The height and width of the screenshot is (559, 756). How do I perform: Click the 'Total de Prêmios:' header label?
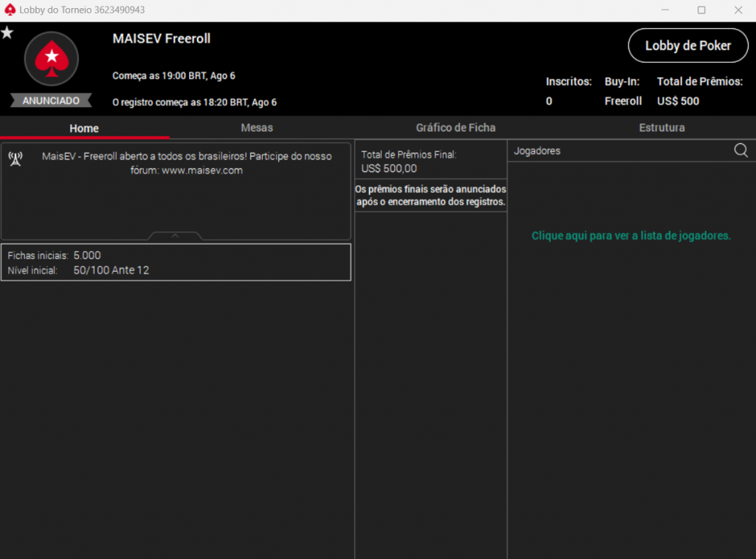tap(700, 81)
